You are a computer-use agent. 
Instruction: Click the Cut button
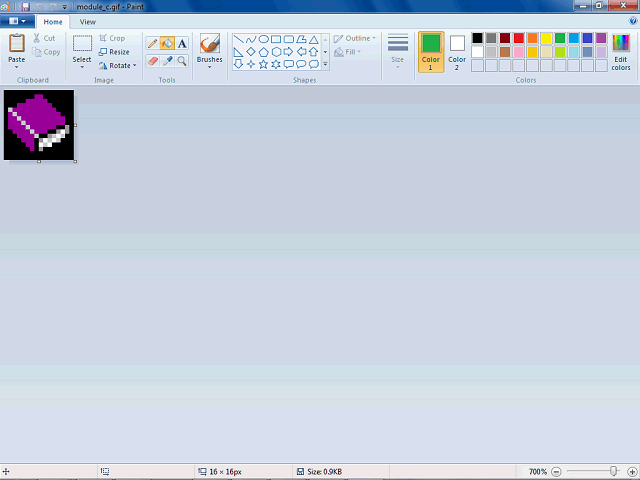44,38
